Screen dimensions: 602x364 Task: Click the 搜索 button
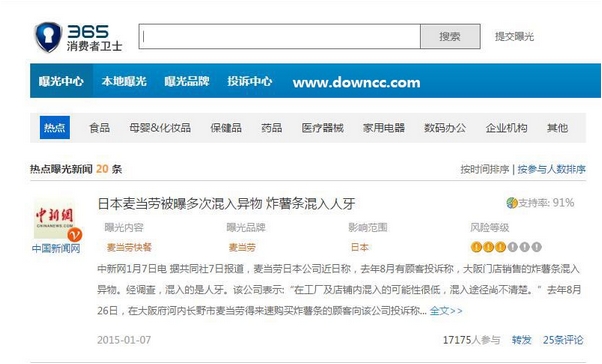tap(450, 36)
